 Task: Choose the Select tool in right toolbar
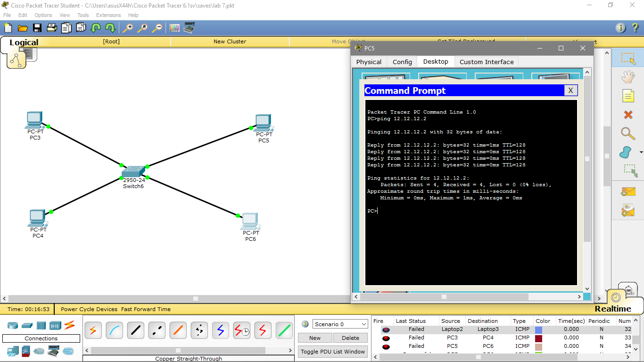click(x=628, y=58)
